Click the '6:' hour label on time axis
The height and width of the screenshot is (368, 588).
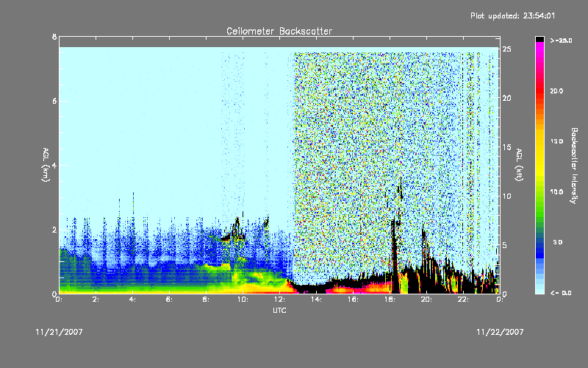click(169, 300)
